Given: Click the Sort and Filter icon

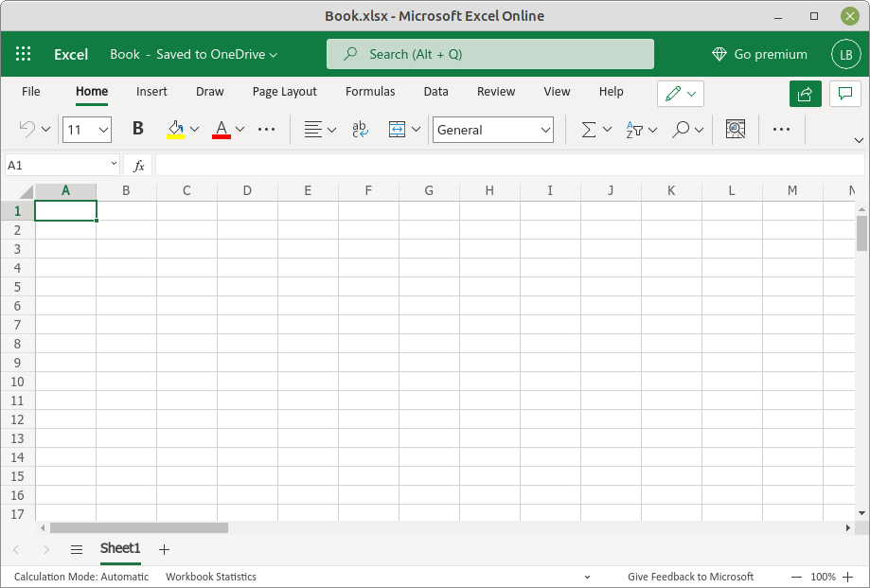Looking at the screenshot, I should pos(634,130).
